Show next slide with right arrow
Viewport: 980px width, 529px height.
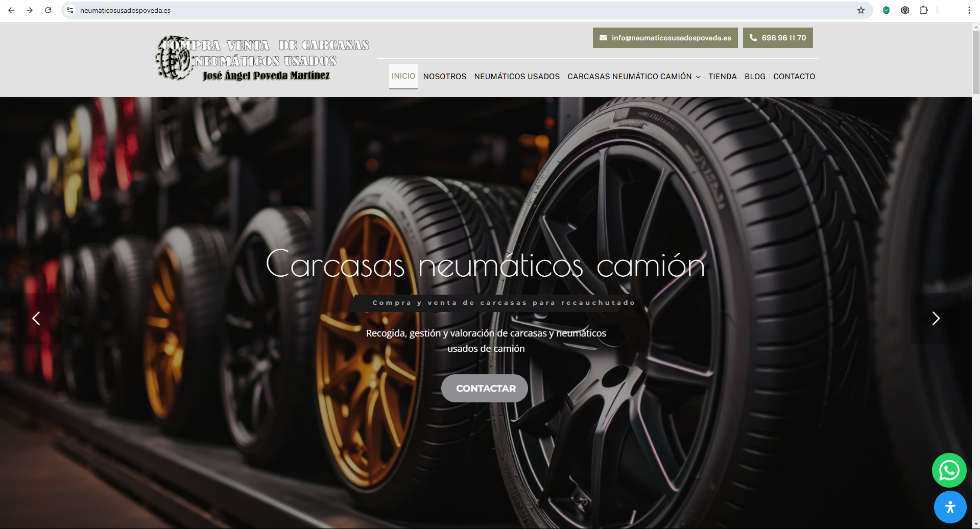click(x=936, y=318)
